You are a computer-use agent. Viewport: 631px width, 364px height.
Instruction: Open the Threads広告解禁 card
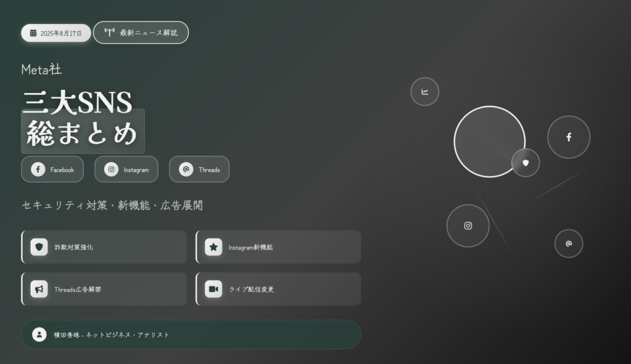click(104, 289)
